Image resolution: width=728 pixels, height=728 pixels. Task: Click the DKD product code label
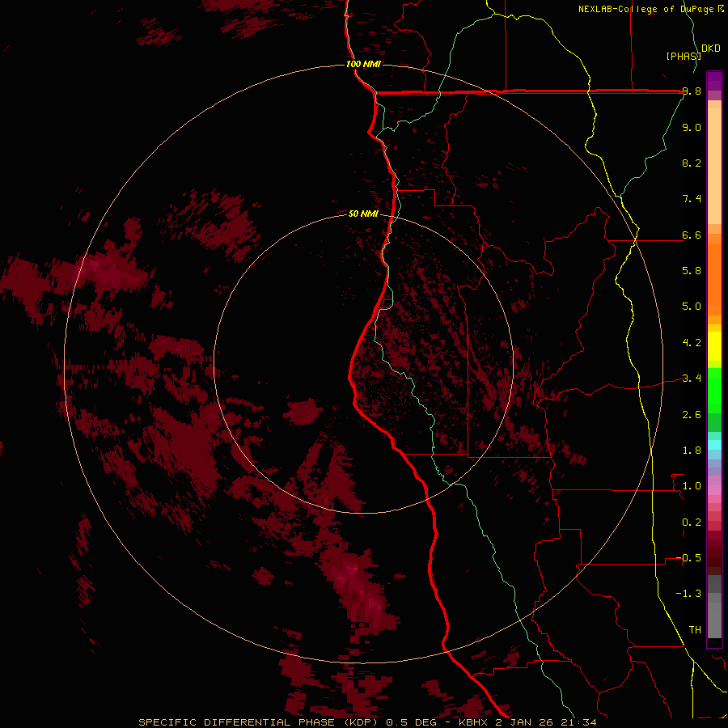click(x=711, y=49)
